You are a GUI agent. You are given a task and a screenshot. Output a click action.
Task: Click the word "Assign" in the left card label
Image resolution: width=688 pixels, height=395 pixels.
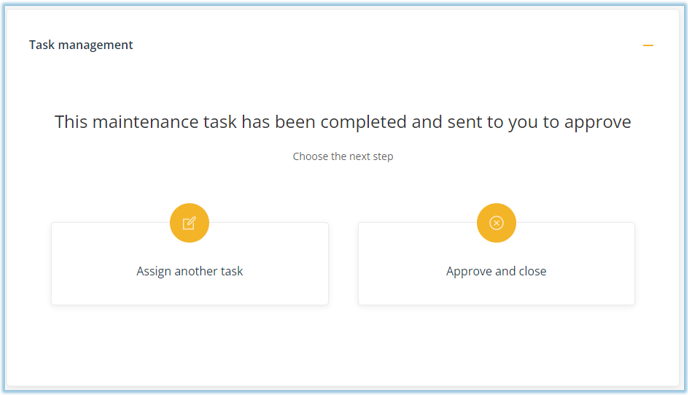pyautogui.click(x=154, y=272)
